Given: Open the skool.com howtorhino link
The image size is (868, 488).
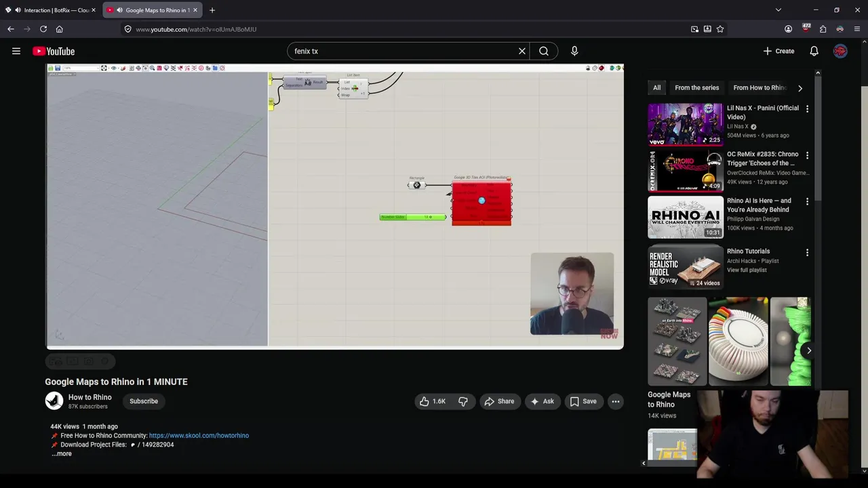Looking at the screenshot, I should pyautogui.click(x=199, y=436).
